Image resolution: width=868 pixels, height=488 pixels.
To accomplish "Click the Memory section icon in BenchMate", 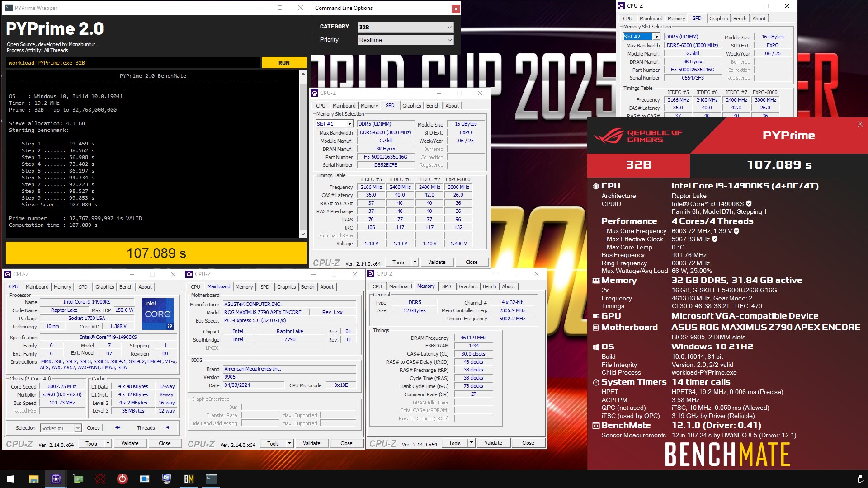I will pyautogui.click(x=596, y=281).
